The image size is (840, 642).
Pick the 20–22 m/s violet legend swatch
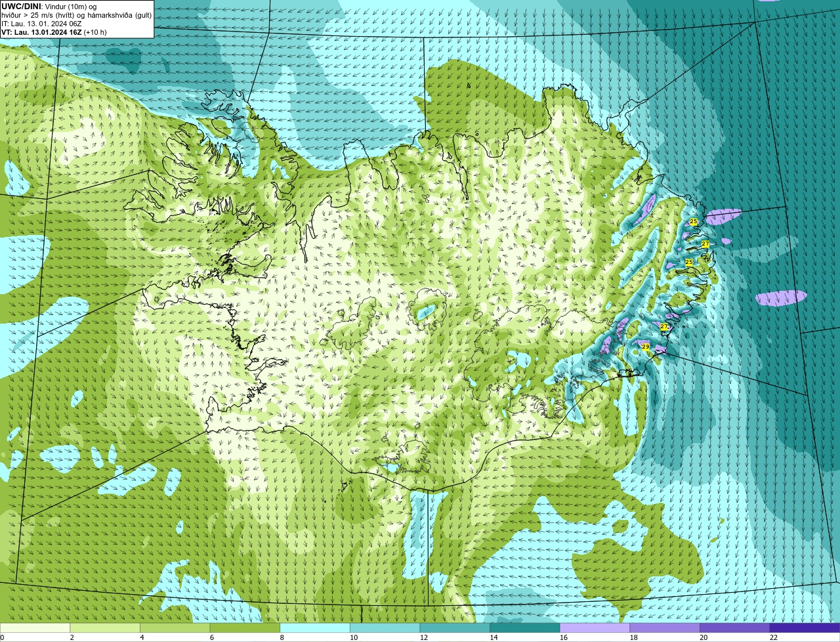point(735,628)
